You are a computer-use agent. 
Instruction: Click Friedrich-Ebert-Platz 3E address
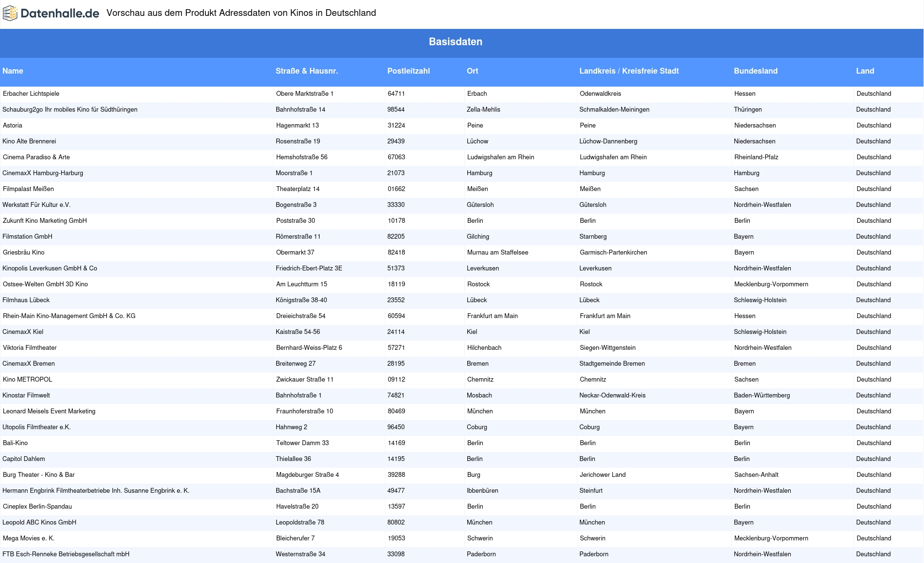coord(309,269)
